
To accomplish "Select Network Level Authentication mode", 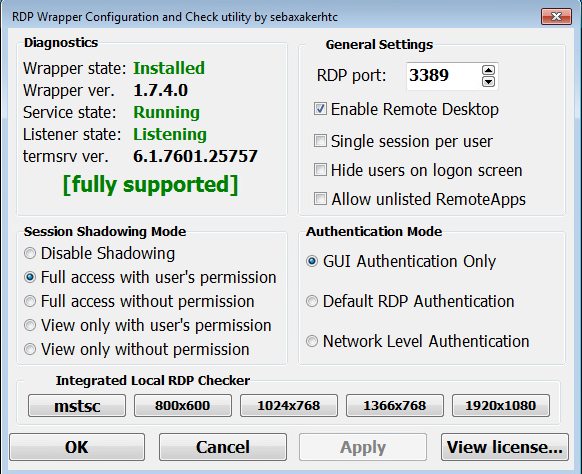I will (x=312, y=341).
